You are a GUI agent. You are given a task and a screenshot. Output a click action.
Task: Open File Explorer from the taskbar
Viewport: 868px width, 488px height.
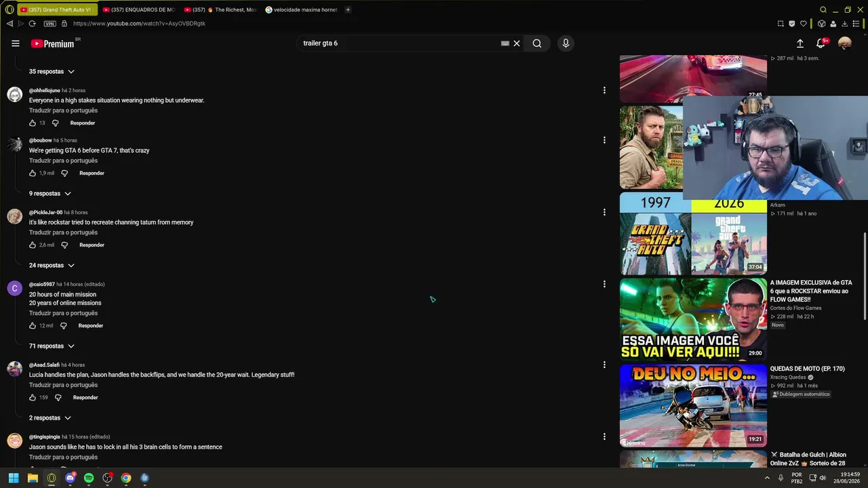(33, 478)
